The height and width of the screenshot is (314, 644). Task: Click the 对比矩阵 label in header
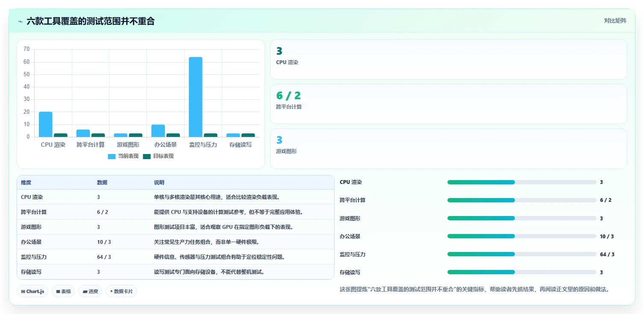coord(615,21)
